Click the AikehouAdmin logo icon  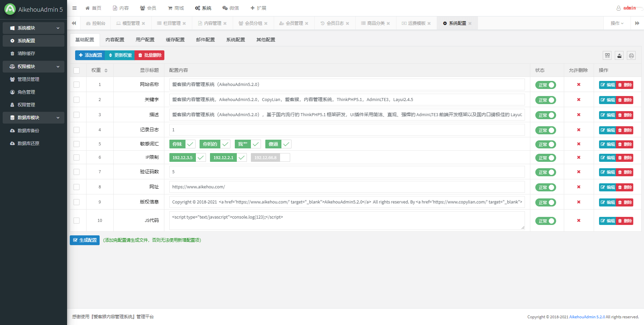coord(10,9)
